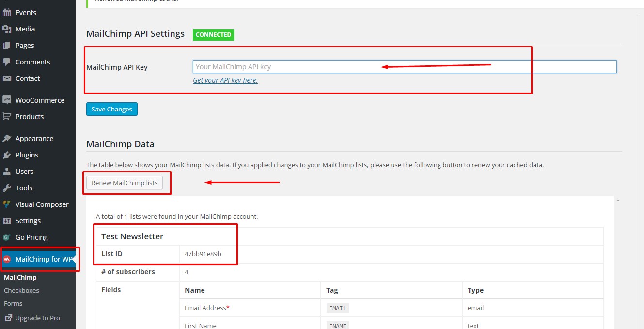Image resolution: width=644 pixels, height=329 pixels.
Task: Open the Tools menu item
Action: click(x=24, y=188)
